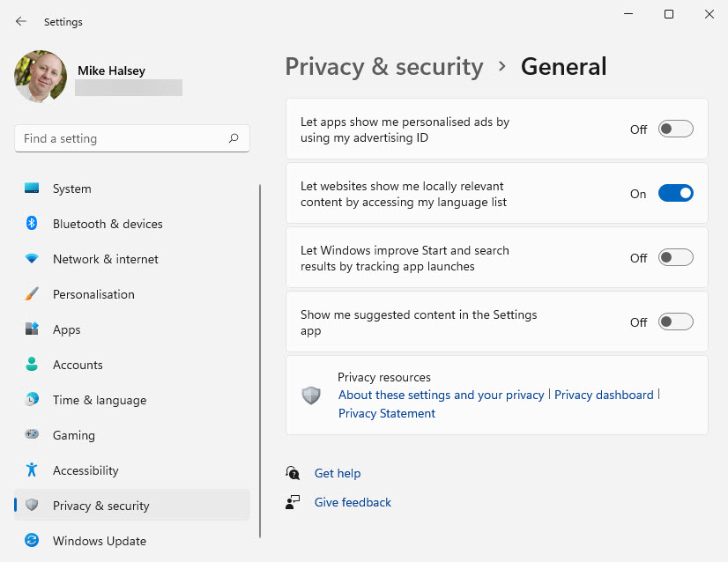Select the Network & internet wifi icon
728x562 pixels.
pyautogui.click(x=32, y=259)
